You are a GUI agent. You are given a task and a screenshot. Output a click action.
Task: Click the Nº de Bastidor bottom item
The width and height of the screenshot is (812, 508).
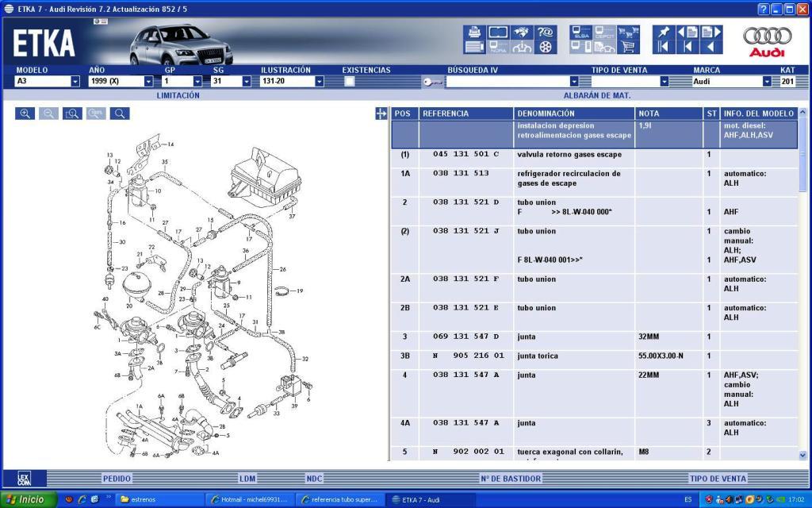(x=511, y=479)
